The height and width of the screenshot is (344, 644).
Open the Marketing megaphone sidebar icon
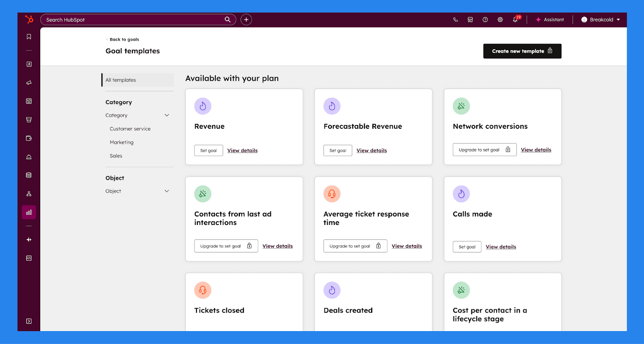(x=29, y=82)
